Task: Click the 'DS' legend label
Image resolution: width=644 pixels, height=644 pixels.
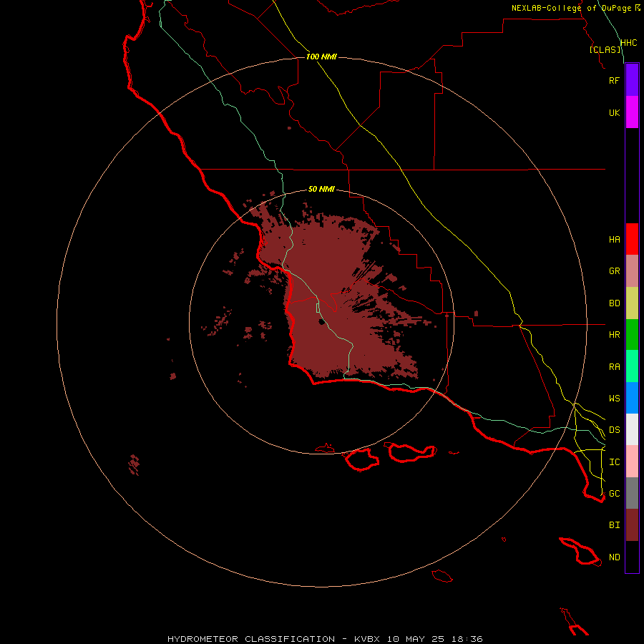Action: pyautogui.click(x=614, y=430)
